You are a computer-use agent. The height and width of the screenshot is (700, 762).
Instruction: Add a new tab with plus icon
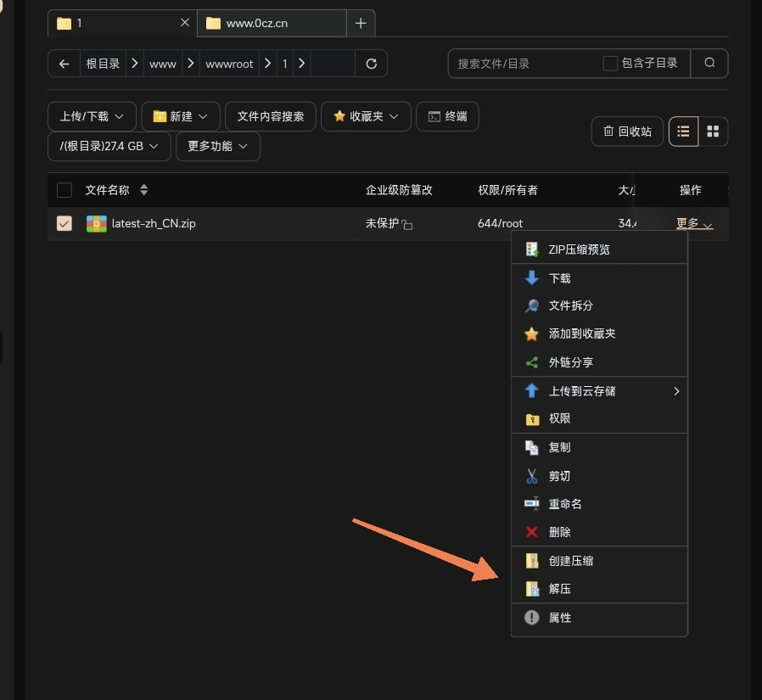(361, 23)
